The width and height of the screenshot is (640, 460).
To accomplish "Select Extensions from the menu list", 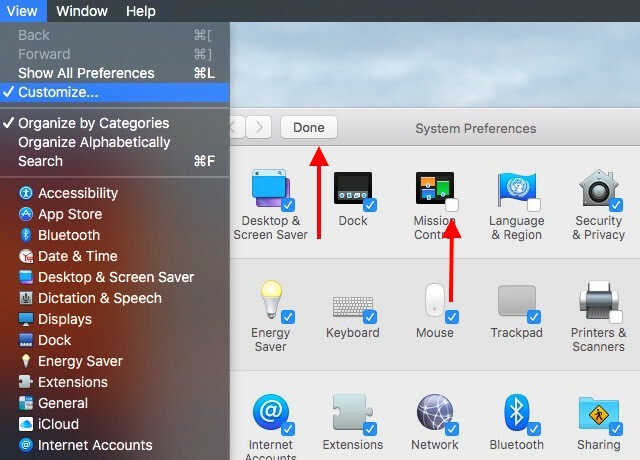I will [115, 382].
